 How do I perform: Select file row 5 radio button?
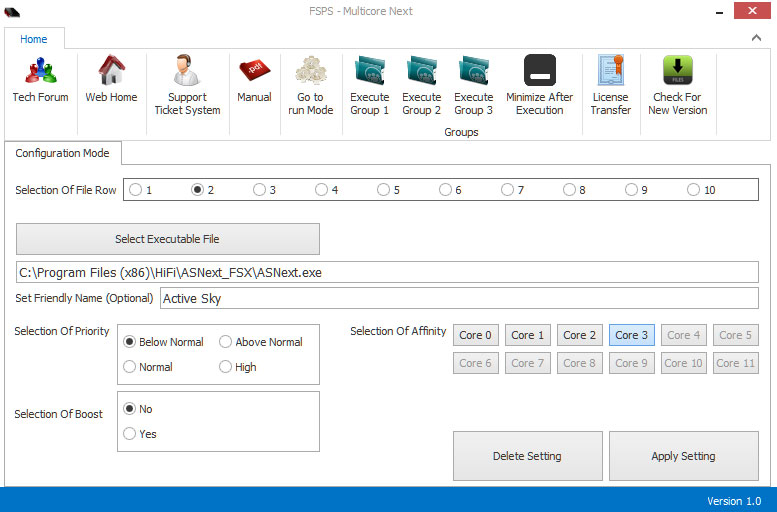point(384,190)
